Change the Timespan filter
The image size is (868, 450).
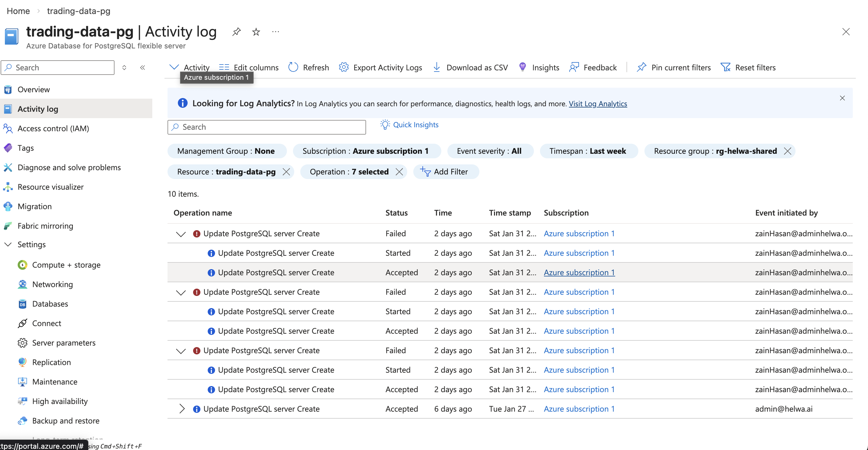coord(589,151)
